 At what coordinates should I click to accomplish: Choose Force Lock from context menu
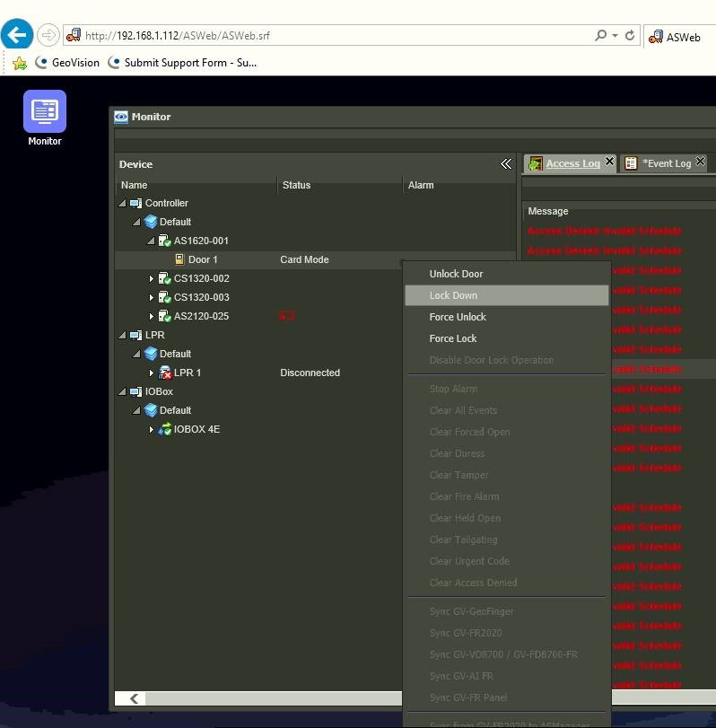[x=507, y=338]
